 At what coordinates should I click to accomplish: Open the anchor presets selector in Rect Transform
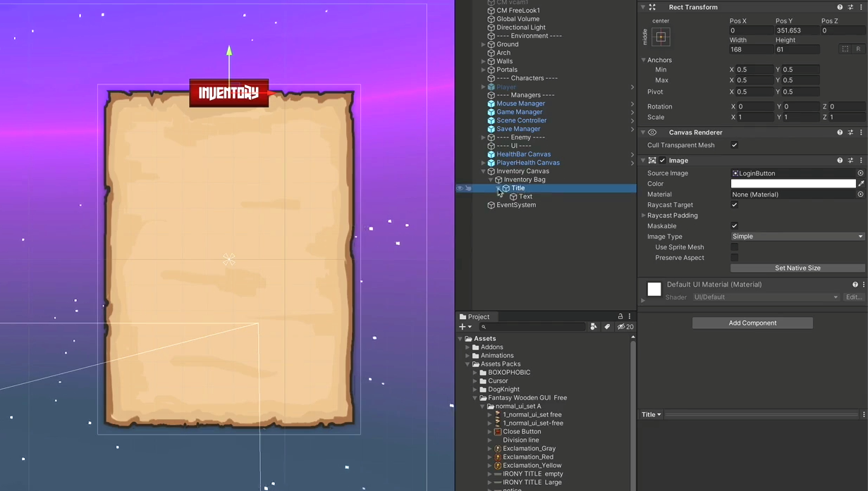click(x=661, y=37)
